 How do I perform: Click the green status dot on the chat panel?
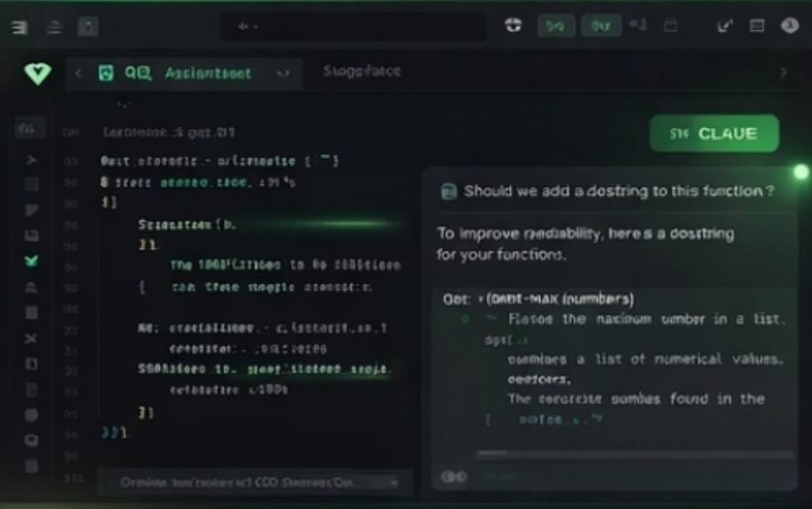(x=801, y=172)
